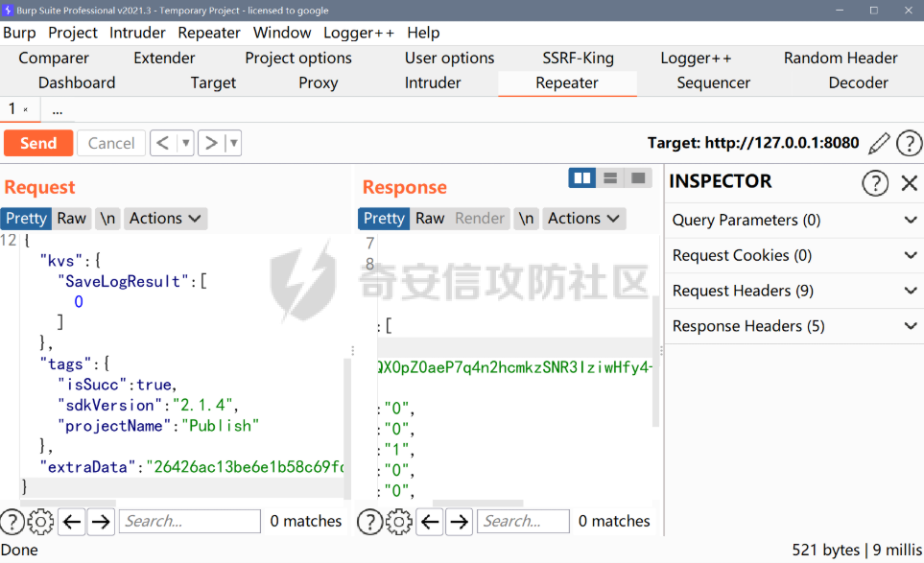Image resolution: width=924 pixels, height=563 pixels.
Task: Go to previous request in history
Action: click(164, 143)
